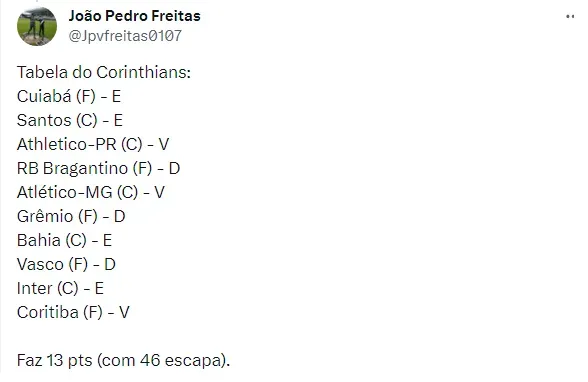Screen dimensions: 588x382
Task: Select the 'Santos (C) - E' line
Action: [x=70, y=121]
